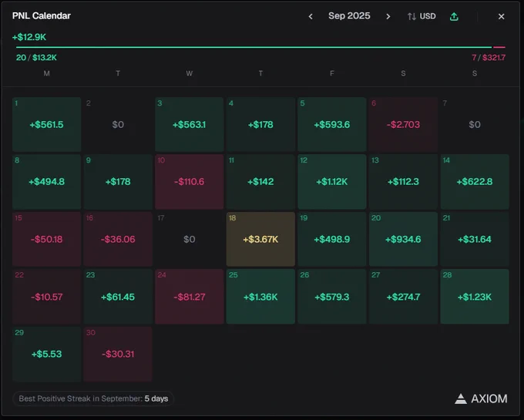Click the F weekday column header
This screenshot has width=524, height=420.
[x=332, y=73]
